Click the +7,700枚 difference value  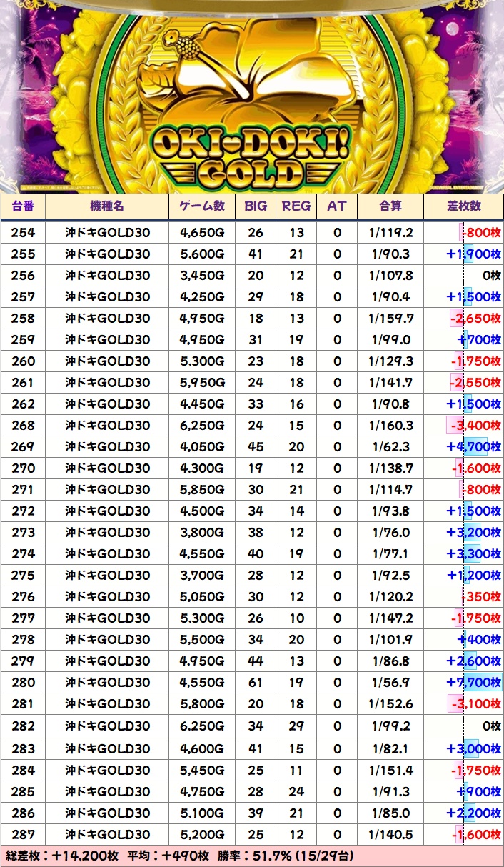click(x=473, y=683)
